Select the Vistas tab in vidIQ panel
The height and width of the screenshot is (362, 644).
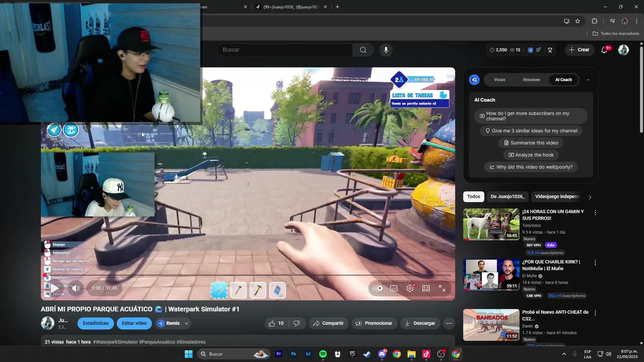500,79
